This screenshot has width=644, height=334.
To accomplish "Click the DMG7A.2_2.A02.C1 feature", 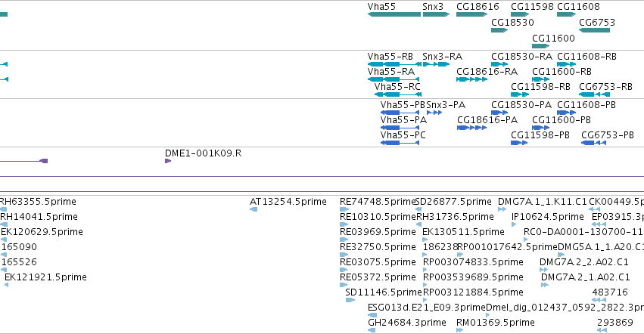I will click(543, 270).
